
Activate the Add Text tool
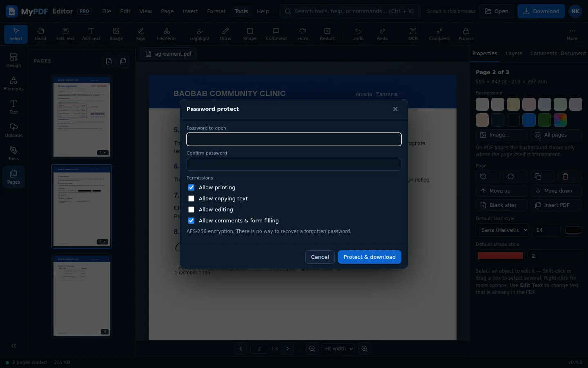[x=91, y=34]
